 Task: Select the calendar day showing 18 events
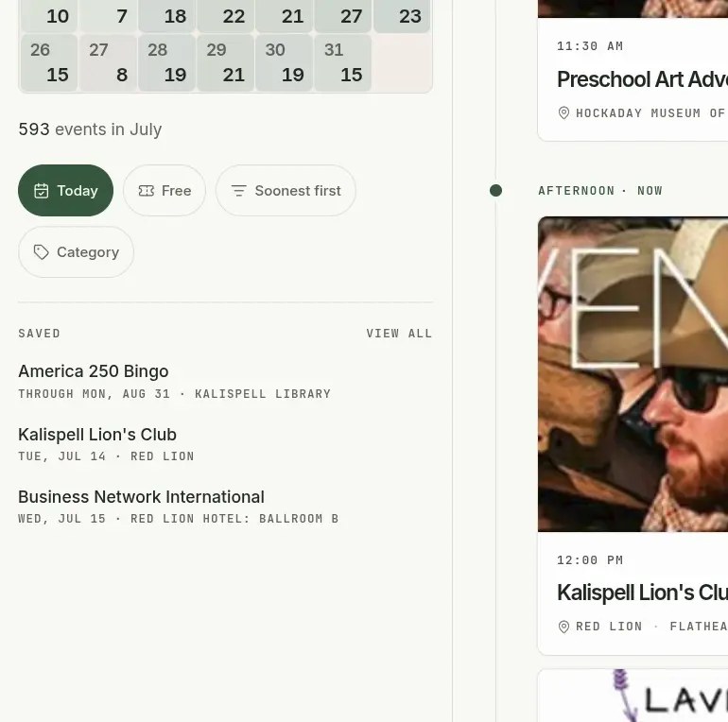(x=166, y=16)
